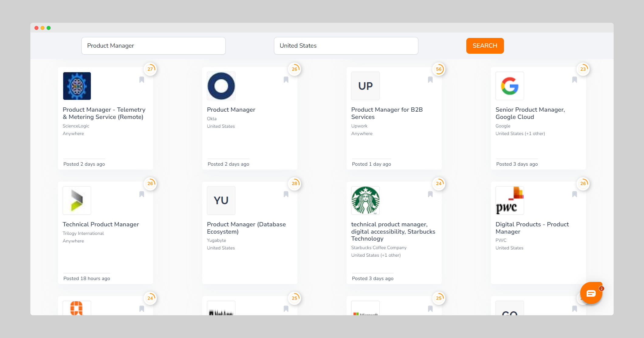This screenshot has width=644, height=338.
Task: Click the score badge 26 on PWC card
Action: 583,184
